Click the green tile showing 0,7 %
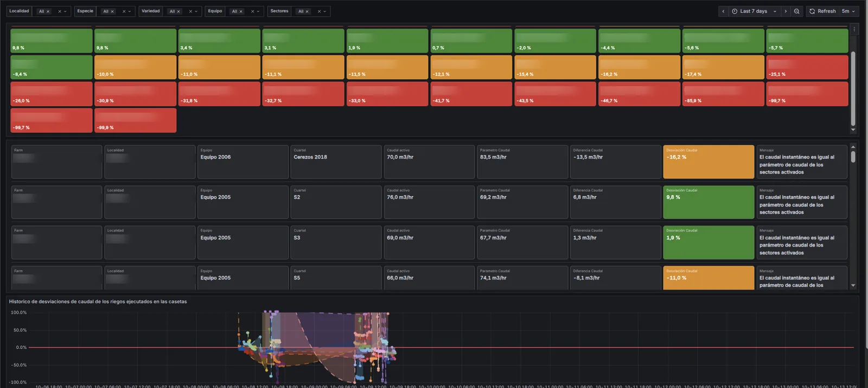Screen dimensions: 868x388 tap(471, 41)
